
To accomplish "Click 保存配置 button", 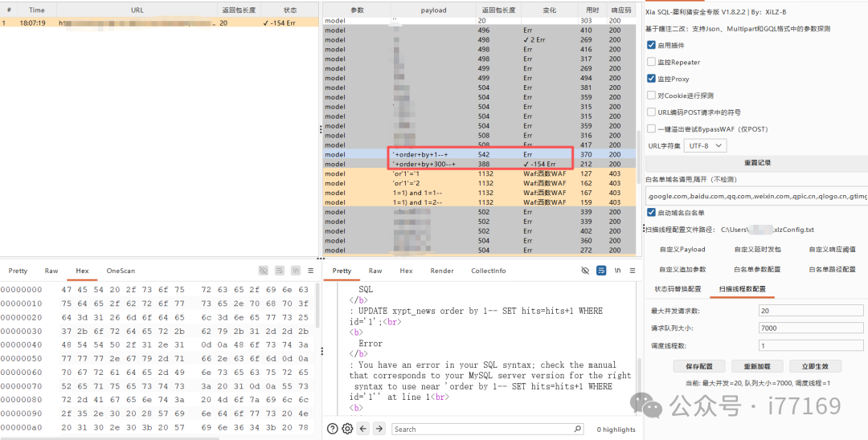I will coord(698,366).
